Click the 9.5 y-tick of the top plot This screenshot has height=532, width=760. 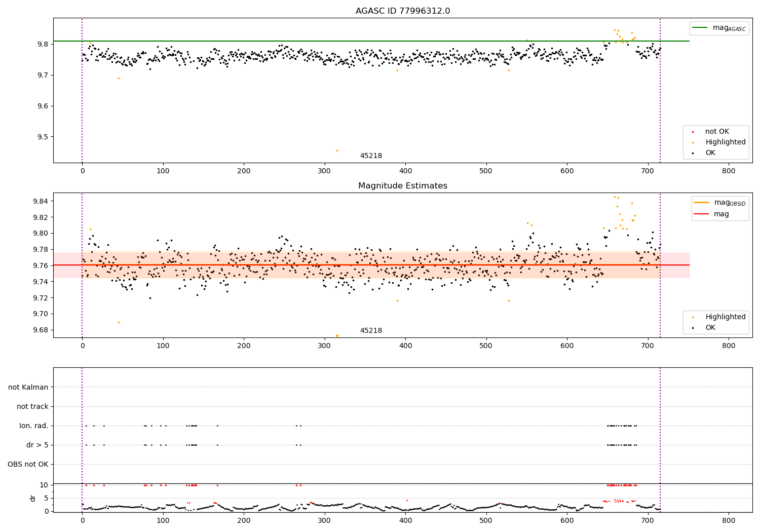pos(43,137)
